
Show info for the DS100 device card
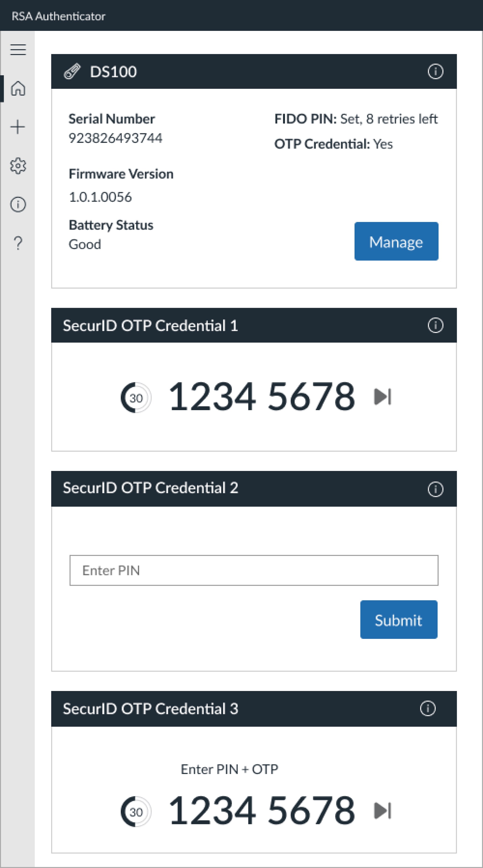pyautogui.click(x=435, y=71)
